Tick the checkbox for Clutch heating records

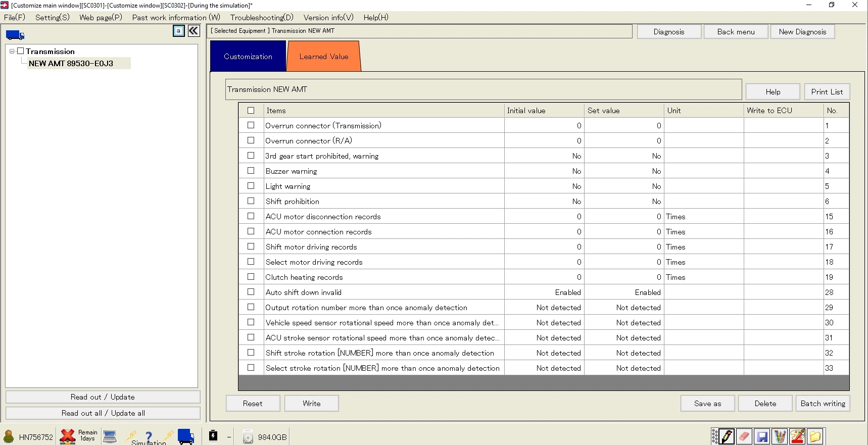(x=251, y=277)
